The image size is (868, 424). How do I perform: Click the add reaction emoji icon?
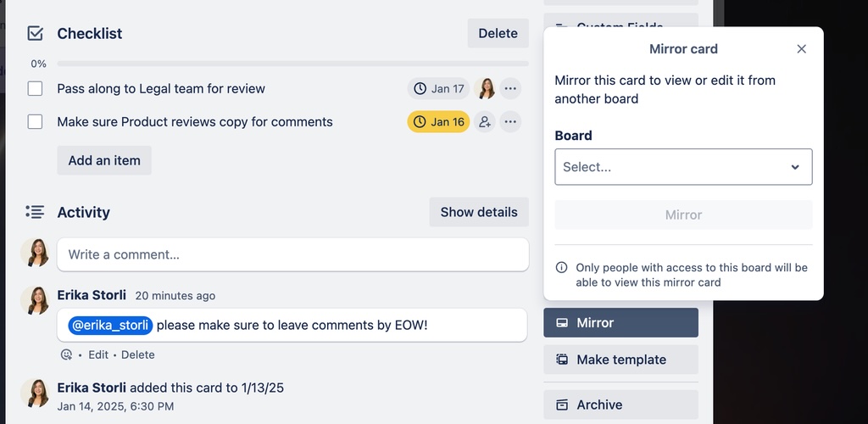point(67,354)
